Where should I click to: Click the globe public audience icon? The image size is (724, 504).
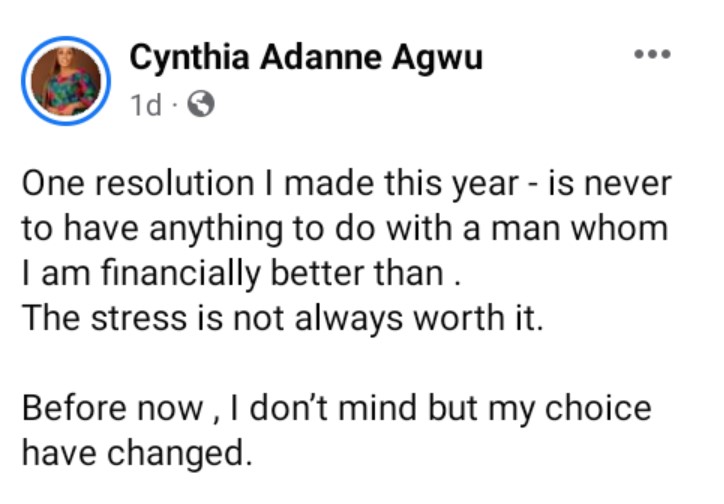pyautogui.click(x=202, y=105)
